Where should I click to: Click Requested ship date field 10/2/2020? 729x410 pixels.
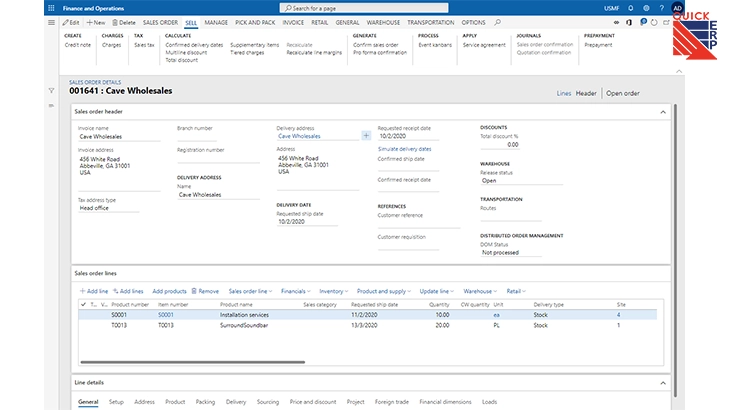point(307,222)
